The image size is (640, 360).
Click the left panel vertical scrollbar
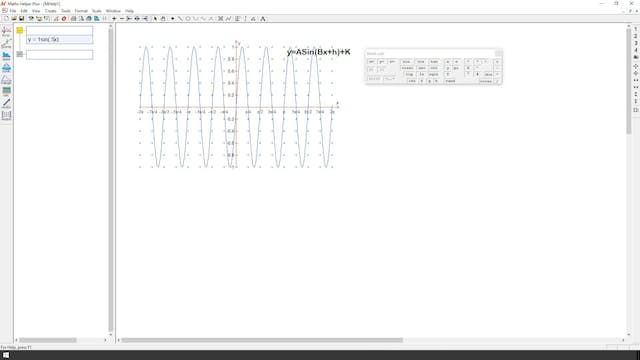pos(111,180)
